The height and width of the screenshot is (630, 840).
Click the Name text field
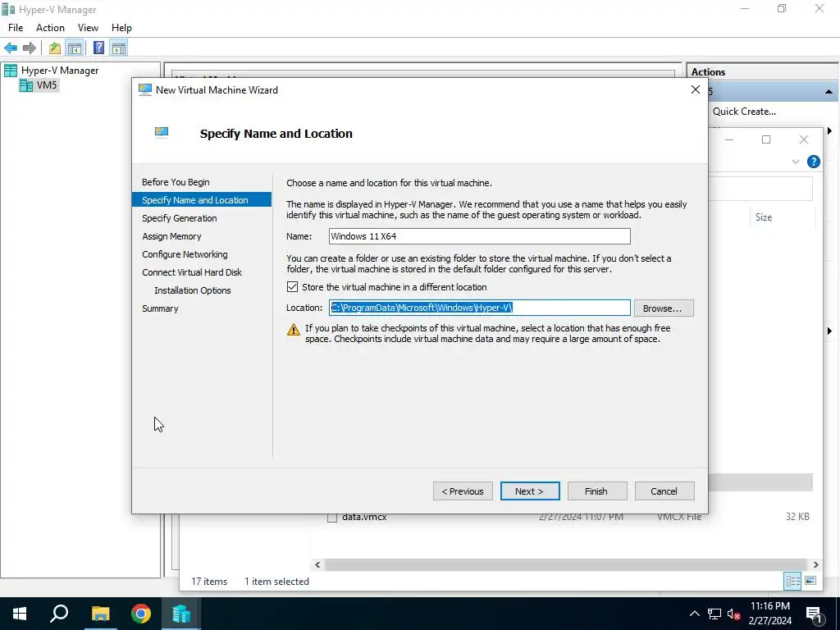tap(479, 236)
